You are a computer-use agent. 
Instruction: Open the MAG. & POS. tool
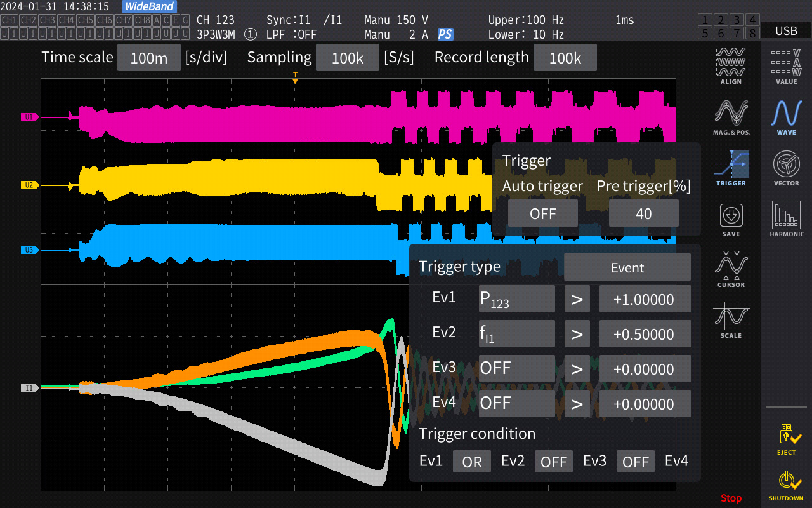pos(731,116)
